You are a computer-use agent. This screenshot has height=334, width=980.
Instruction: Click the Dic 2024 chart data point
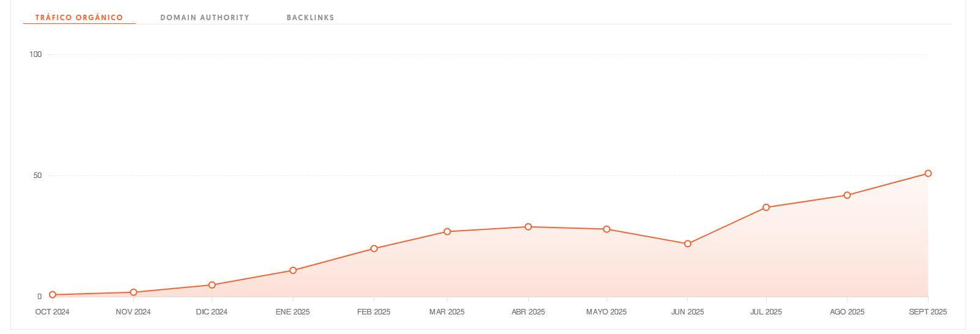point(212,285)
